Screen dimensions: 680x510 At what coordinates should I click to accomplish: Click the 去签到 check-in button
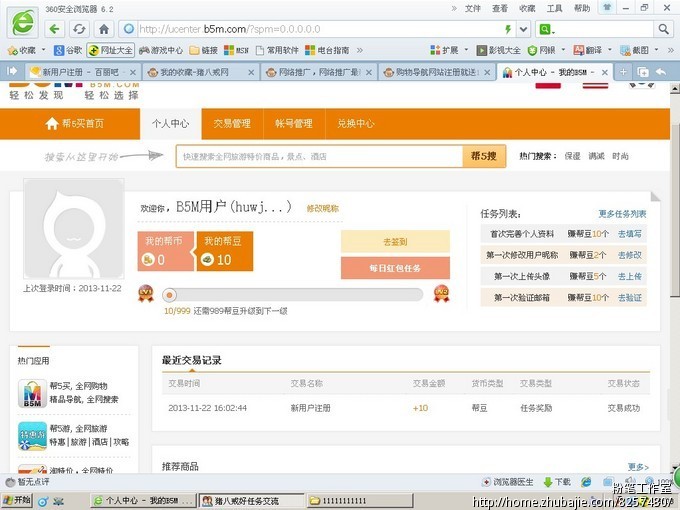(x=395, y=242)
